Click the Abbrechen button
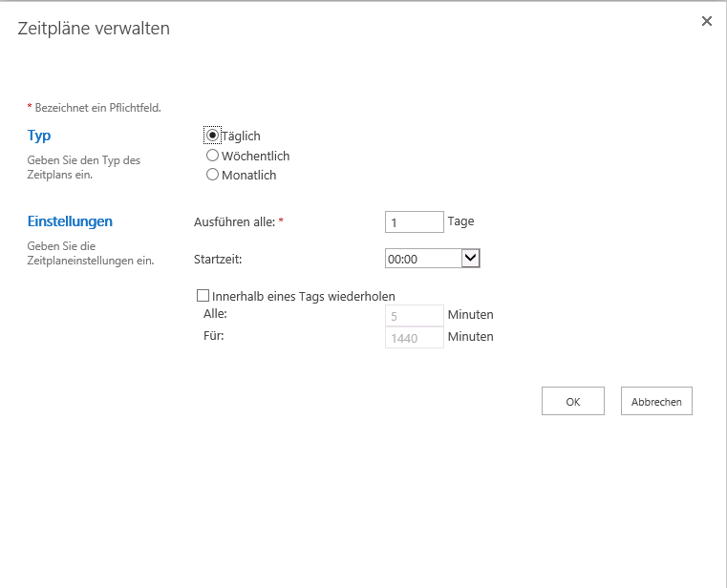Image resolution: width=727 pixels, height=588 pixels. point(656,401)
